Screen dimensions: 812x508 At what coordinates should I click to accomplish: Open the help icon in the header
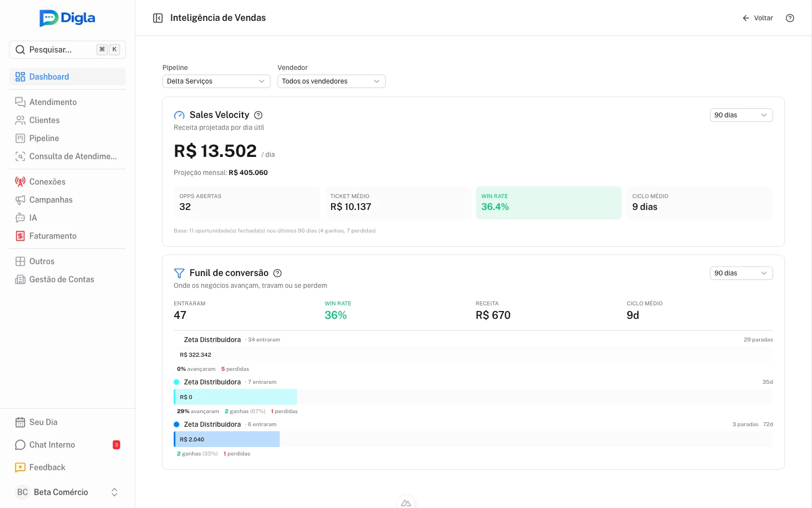tap(790, 18)
